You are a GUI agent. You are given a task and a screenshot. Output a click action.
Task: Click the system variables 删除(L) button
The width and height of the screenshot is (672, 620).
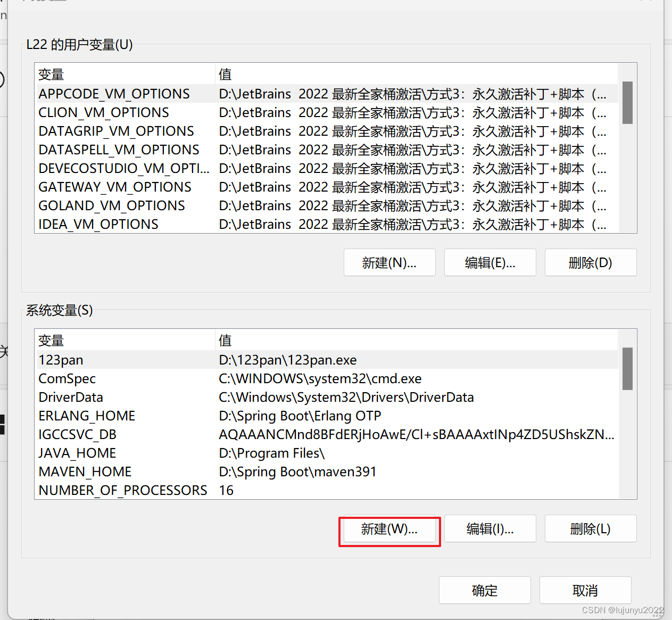591,528
